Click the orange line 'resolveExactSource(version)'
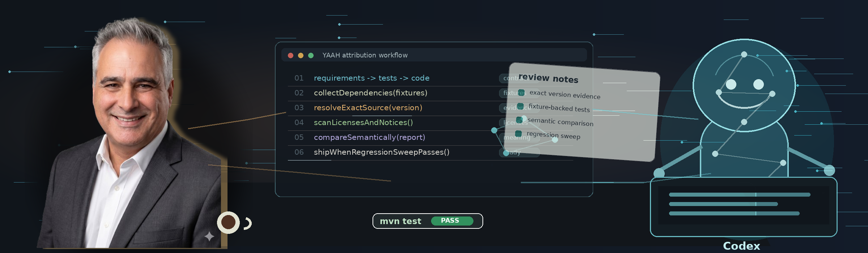868x253 pixels. tap(368, 108)
